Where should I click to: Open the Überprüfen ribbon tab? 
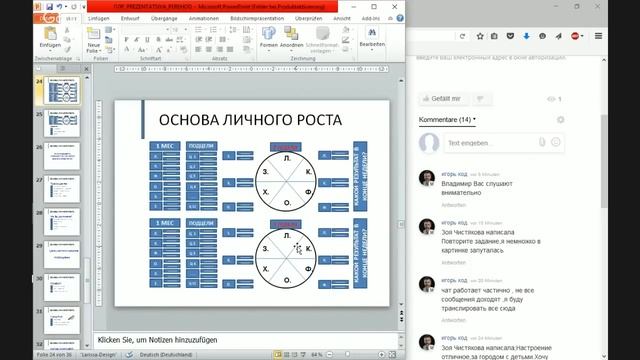pyautogui.click(x=309, y=18)
